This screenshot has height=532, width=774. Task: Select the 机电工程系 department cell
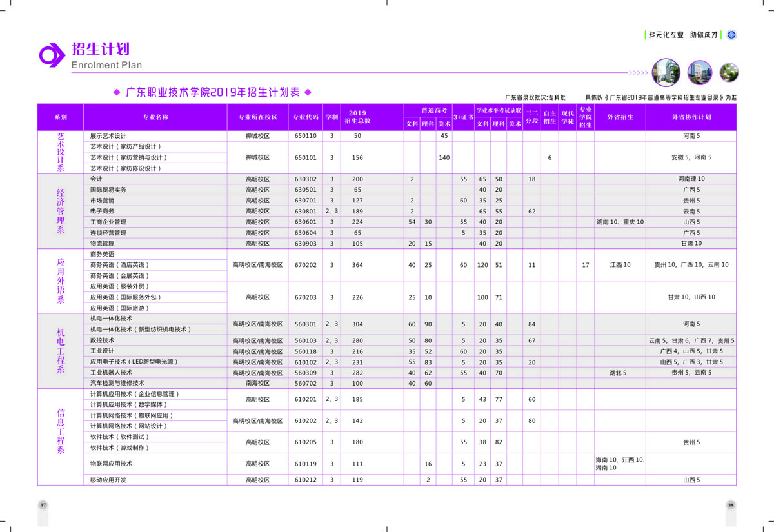click(61, 351)
